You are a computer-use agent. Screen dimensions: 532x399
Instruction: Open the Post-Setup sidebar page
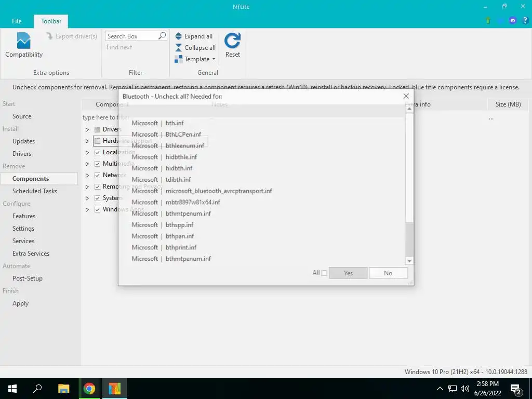27,278
